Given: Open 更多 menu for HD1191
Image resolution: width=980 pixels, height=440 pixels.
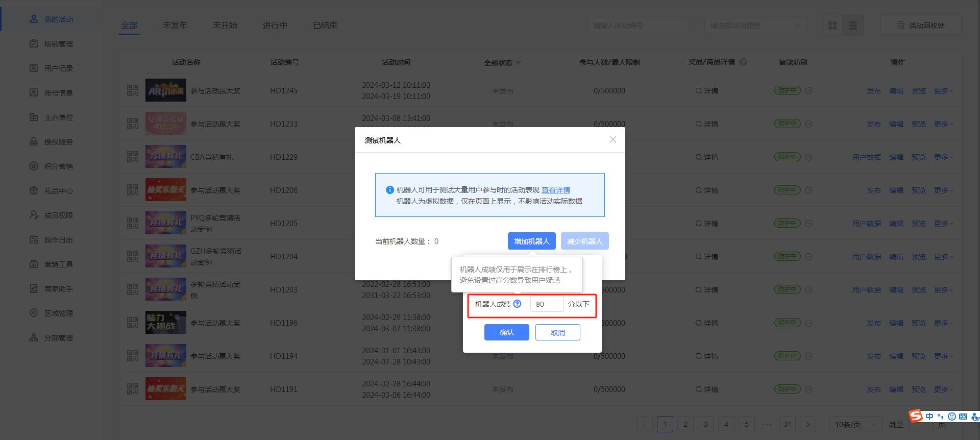Looking at the screenshot, I should pos(943,389).
